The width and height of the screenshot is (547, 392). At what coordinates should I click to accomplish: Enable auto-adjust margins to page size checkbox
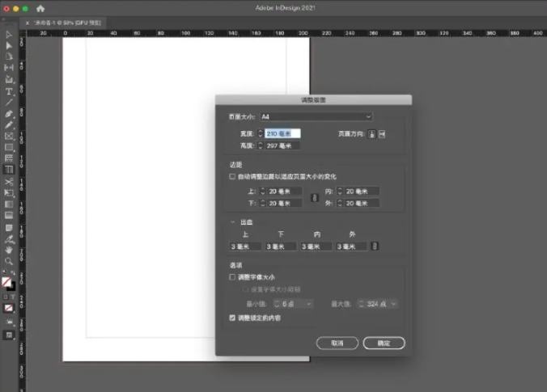(x=233, y=176)
